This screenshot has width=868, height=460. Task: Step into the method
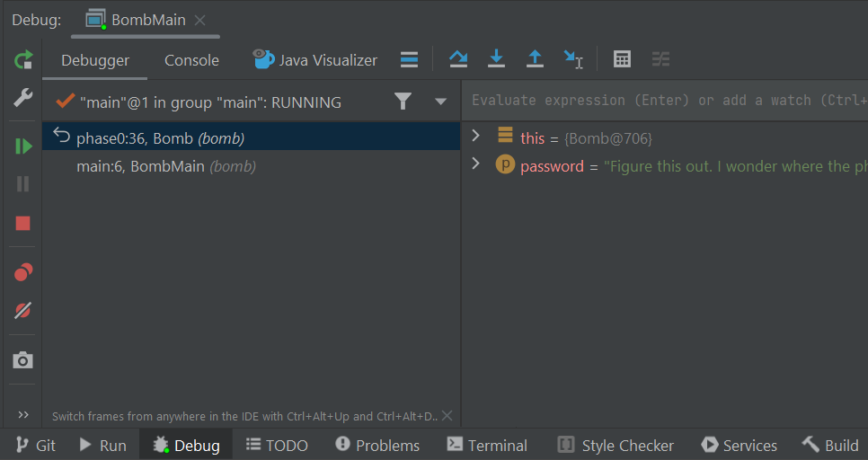tap(497, 59)
